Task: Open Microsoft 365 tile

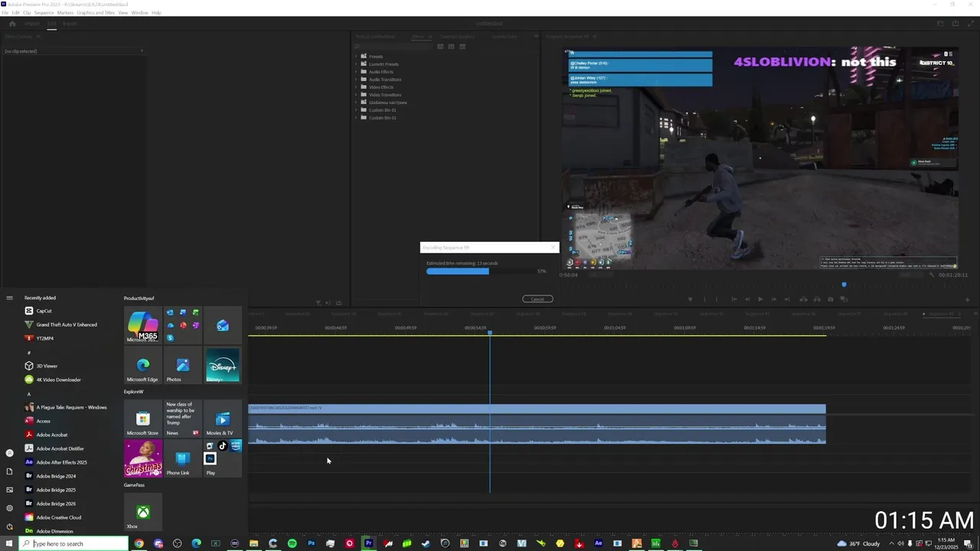Action: click(143, 324)
